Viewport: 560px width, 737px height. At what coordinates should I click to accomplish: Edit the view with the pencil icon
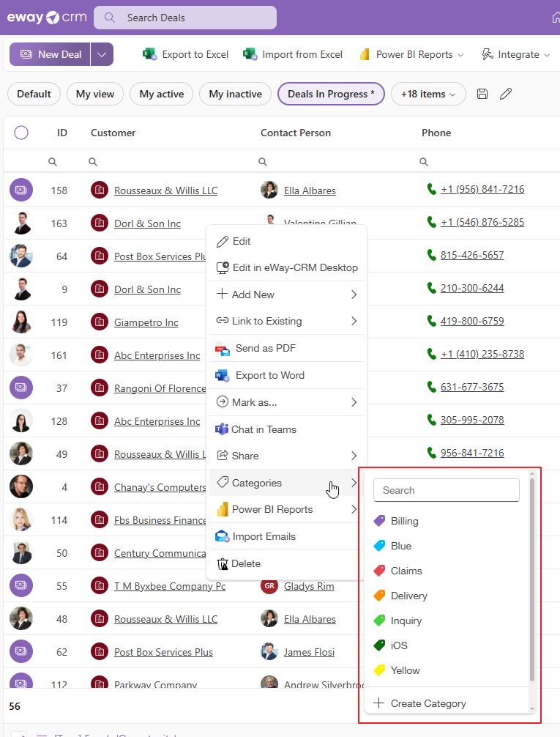[506, 94]
